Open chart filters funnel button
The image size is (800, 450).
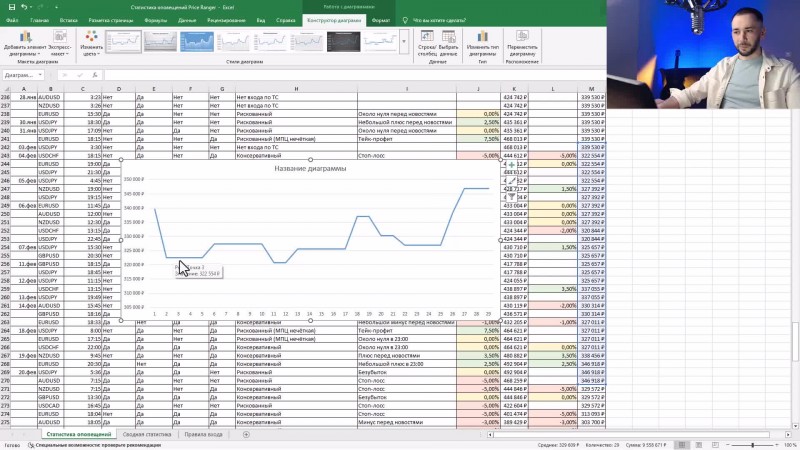pyautogui.click(x=512, y=196)
